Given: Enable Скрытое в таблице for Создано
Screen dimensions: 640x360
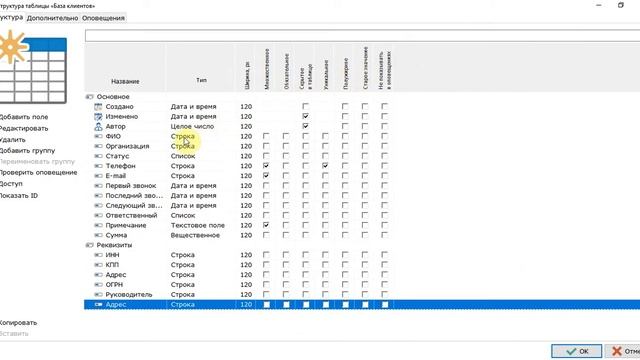Looking at the screenshot, I should coord(305,107).
